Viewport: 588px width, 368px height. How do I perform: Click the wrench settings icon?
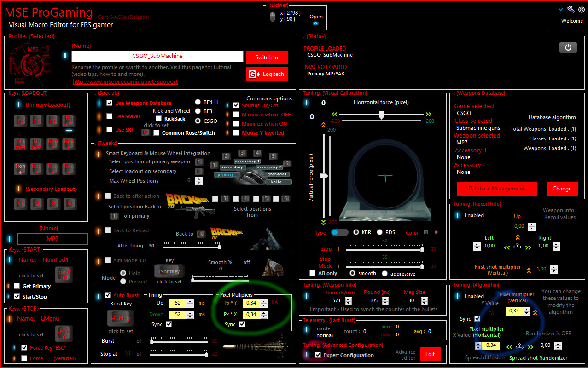point(571,9)
